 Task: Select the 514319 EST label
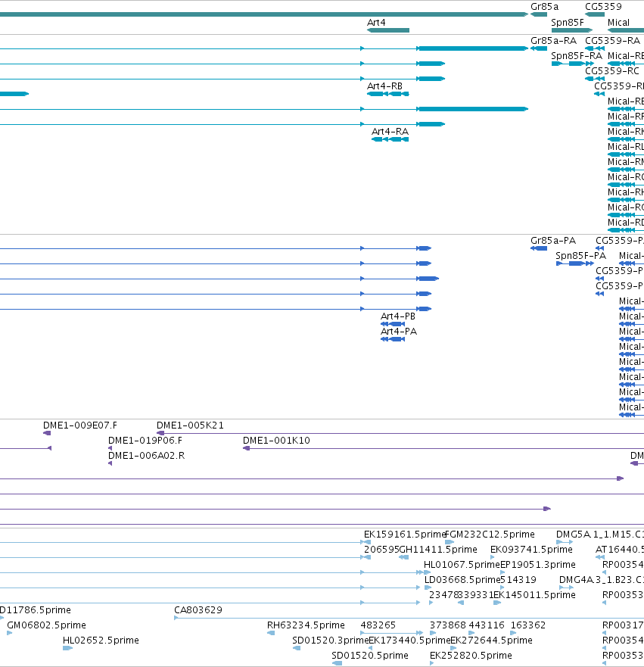pos(518,580)
